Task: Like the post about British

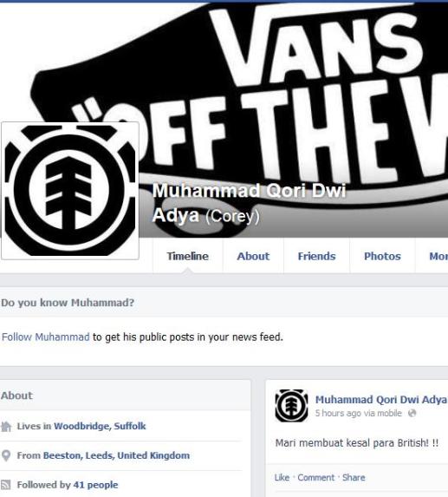Action: click(282, 477)
